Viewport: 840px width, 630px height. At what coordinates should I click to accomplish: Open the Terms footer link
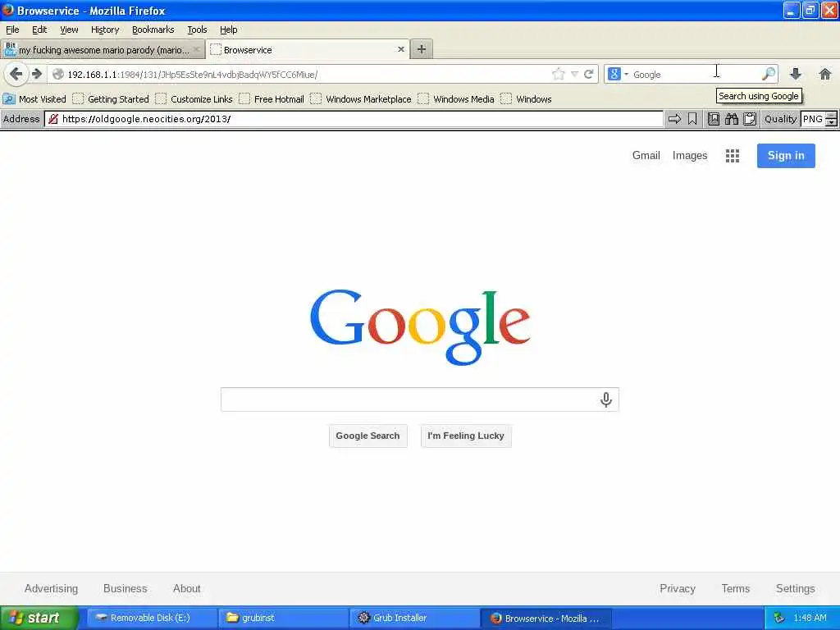click(736, 588)
